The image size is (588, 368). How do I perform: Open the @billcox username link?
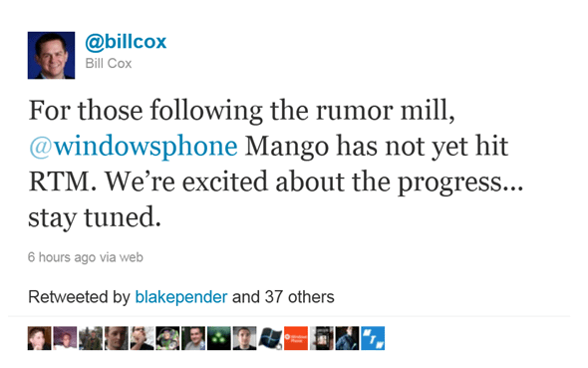pyautogui.click(x=126, y=42)
